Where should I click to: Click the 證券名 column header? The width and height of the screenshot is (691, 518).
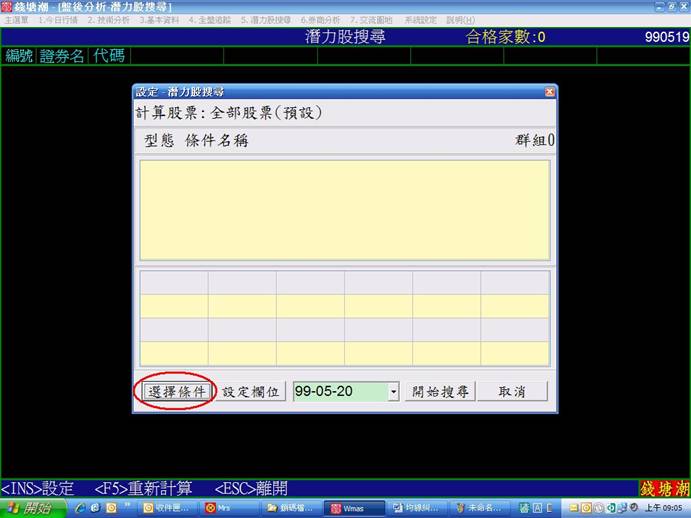[x=62, y=56]
